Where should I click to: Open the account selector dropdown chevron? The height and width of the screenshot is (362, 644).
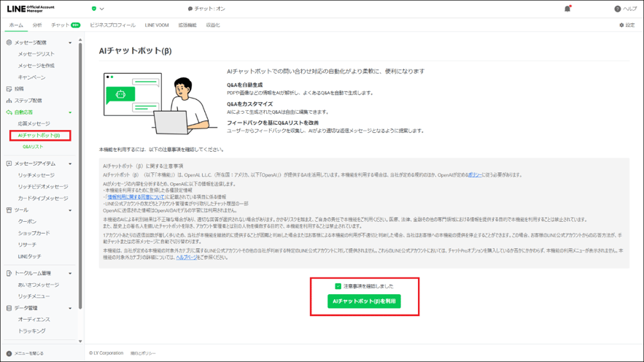coord(102,9)
